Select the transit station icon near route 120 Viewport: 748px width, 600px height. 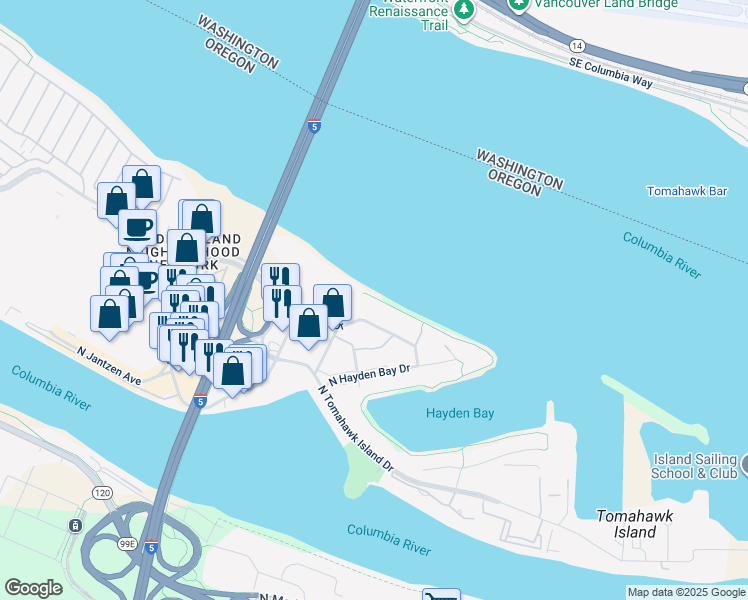pos(75,526)
